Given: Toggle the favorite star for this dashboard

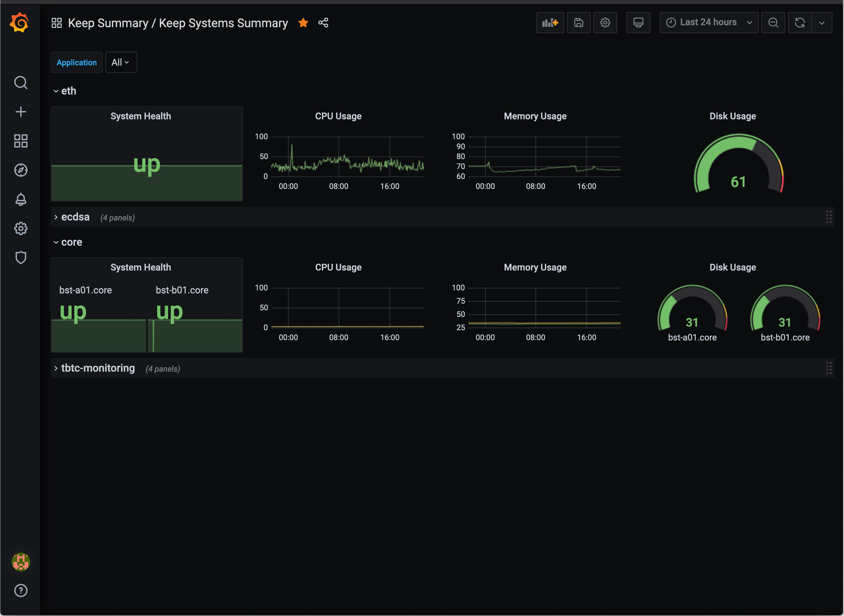Looking at the screenshot, I should [303, 23].
